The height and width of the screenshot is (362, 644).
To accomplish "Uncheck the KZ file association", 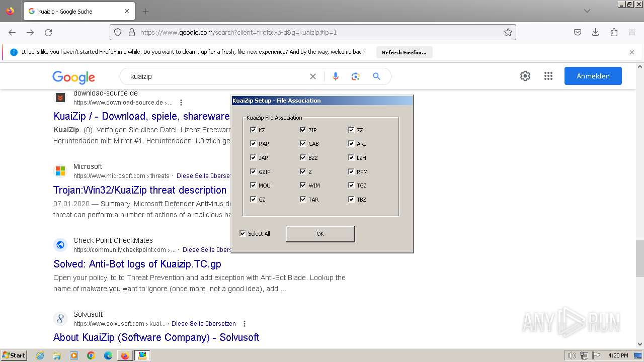I will tap(253, 130).
